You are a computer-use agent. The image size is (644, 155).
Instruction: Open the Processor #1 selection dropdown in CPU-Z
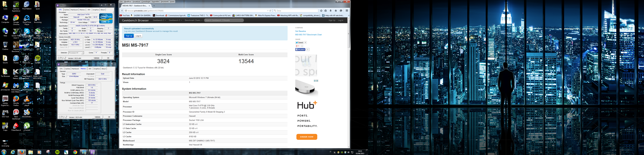76,53
